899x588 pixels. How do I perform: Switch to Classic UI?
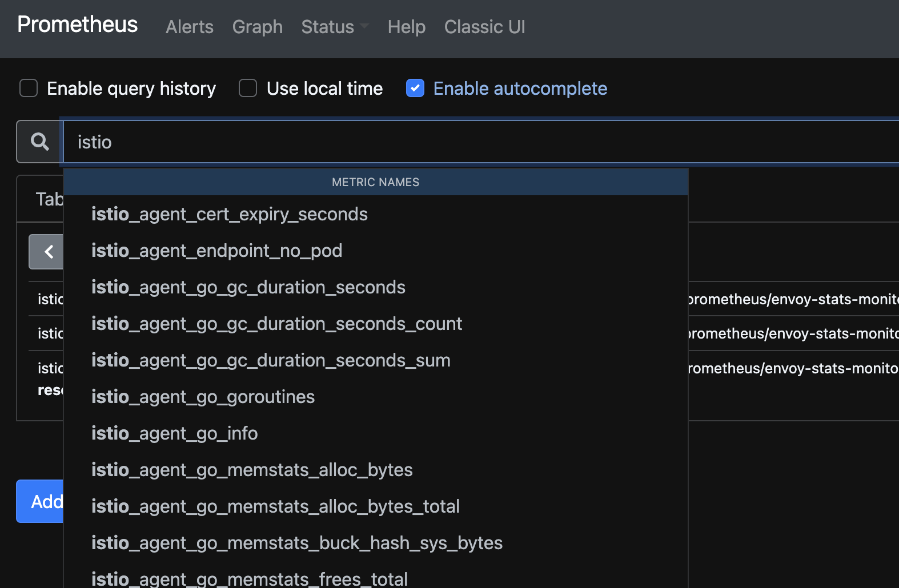point(485,27)
